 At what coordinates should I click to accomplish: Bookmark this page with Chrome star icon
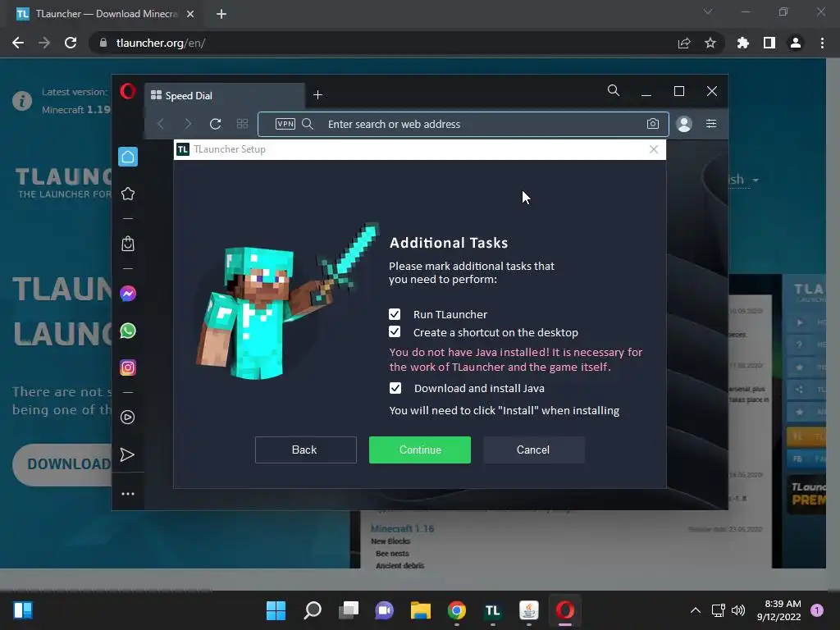click(710, 43)
